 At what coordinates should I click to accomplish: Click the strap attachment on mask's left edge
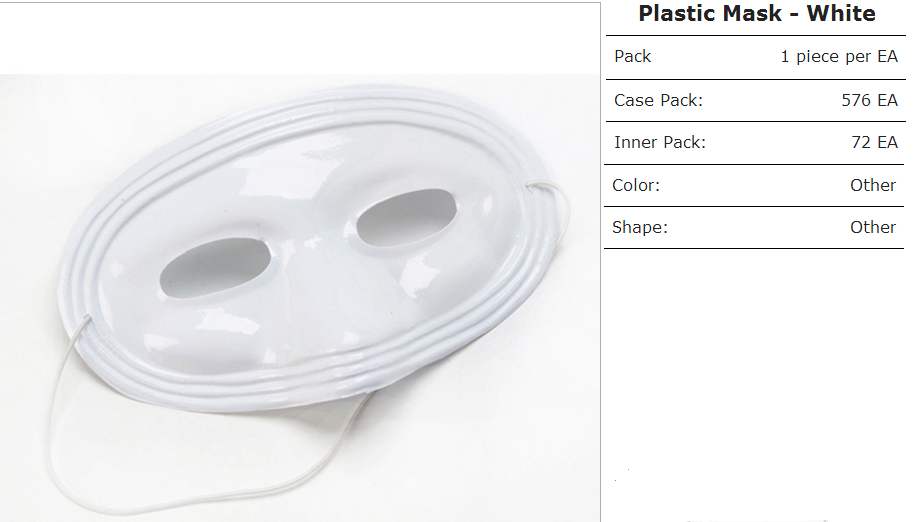[86, 320]
